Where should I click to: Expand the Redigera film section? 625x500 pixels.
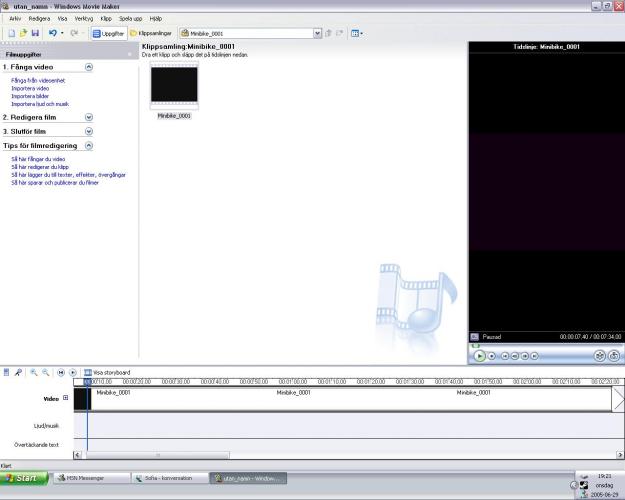coord(88,117)
